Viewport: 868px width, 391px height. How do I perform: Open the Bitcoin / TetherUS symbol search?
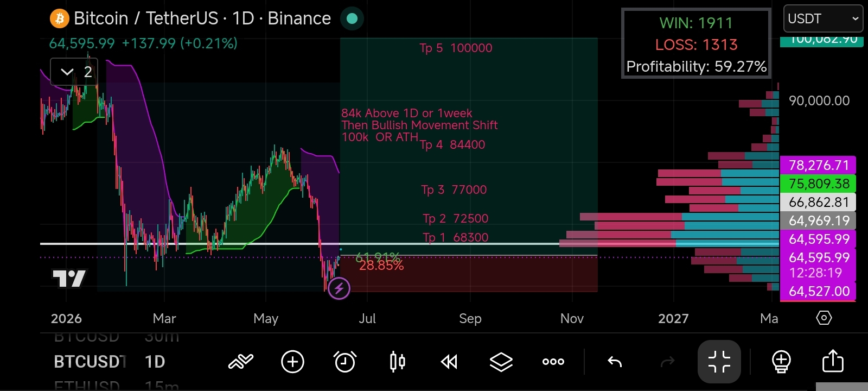(x=202, y=18)
